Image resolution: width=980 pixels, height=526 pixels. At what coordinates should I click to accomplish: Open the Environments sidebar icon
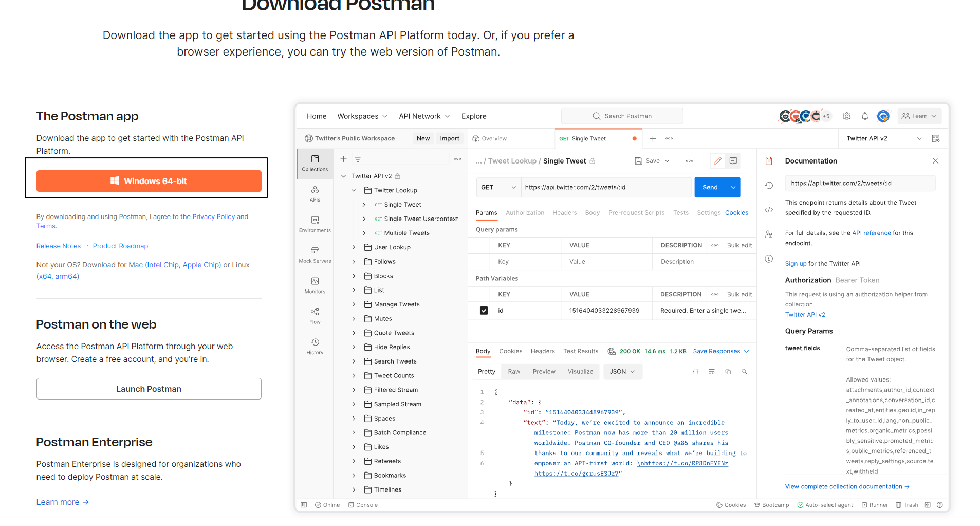click(315, 224)
